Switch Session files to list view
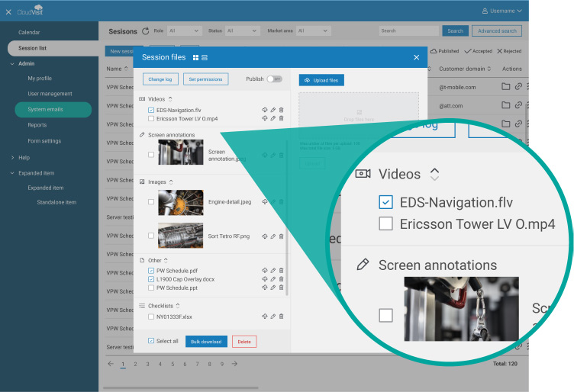 [205, 57]
